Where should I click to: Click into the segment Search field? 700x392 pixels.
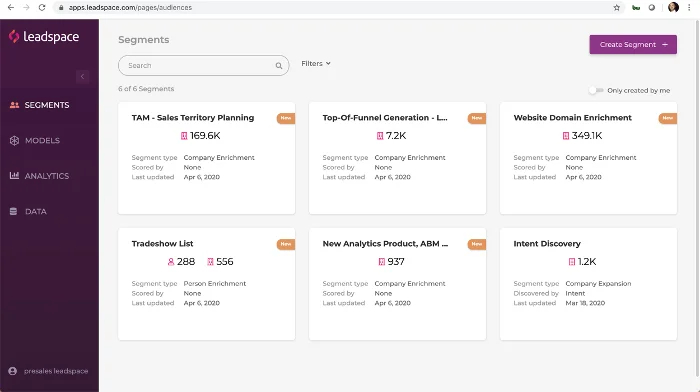point(204,66)
